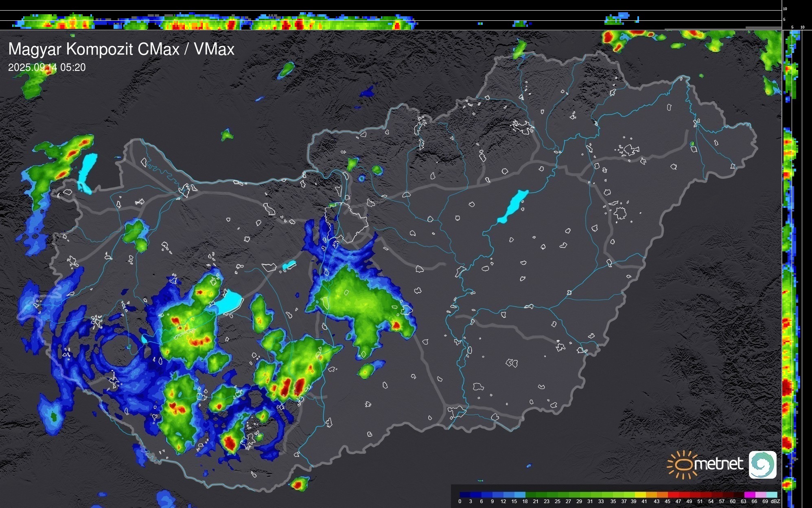Click the Magyar Kompozit CMax / VMax title

click(x=121, y=49)
